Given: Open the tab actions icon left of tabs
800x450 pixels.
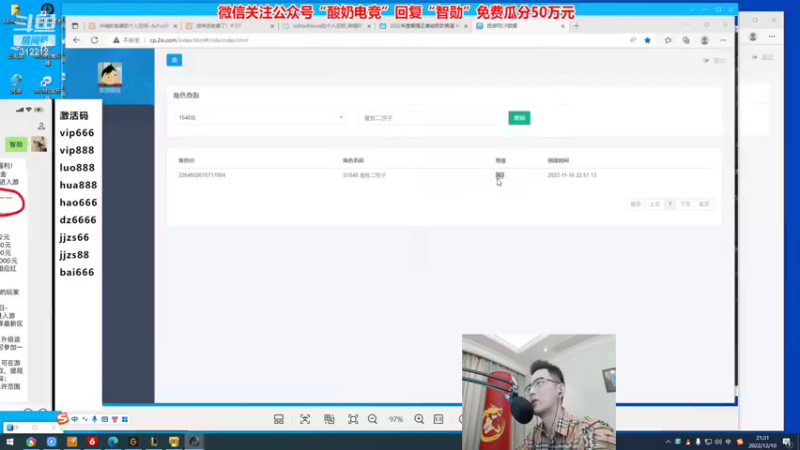Looking at the screenshot, I should click(x=75, y=26).
